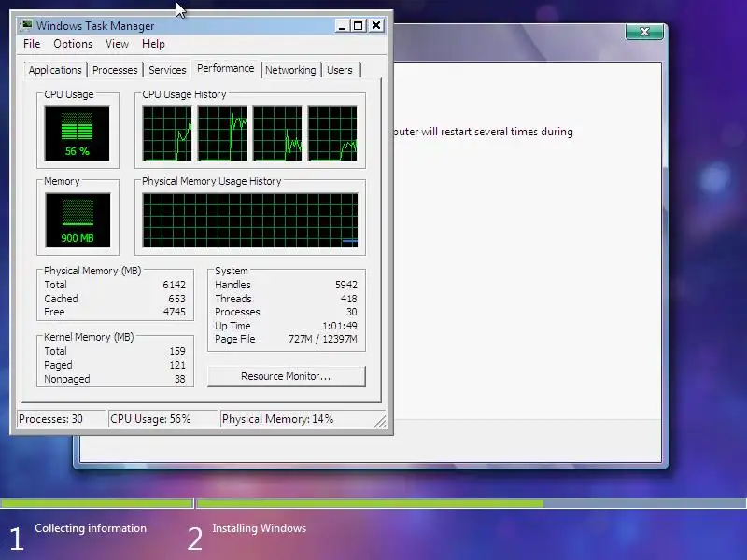Switch to the Services tab
This screenshot has width=747, height=560.
[x=167, y=70]
